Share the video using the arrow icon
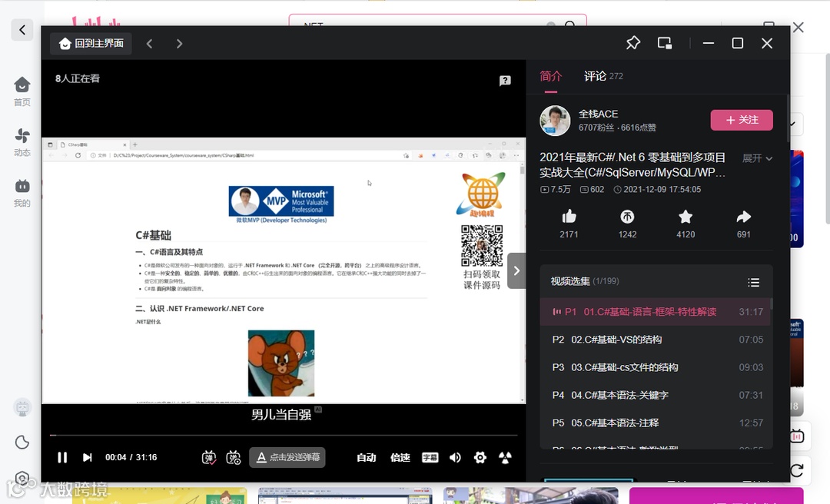This screenshot has height=504, width=830. tap(742, 222)
